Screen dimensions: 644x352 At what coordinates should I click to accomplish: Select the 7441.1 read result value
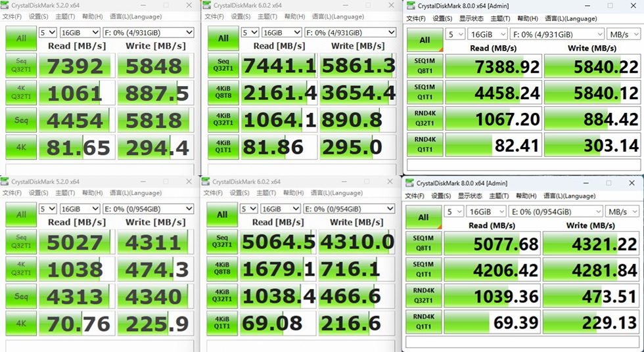[x=279, y=66]
